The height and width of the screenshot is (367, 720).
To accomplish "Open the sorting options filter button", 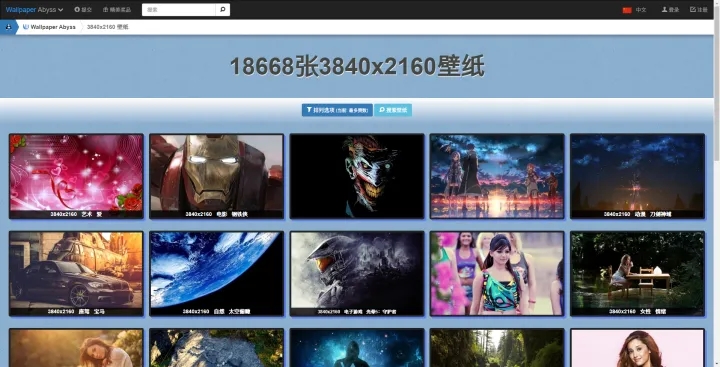I will click(337, 110).
